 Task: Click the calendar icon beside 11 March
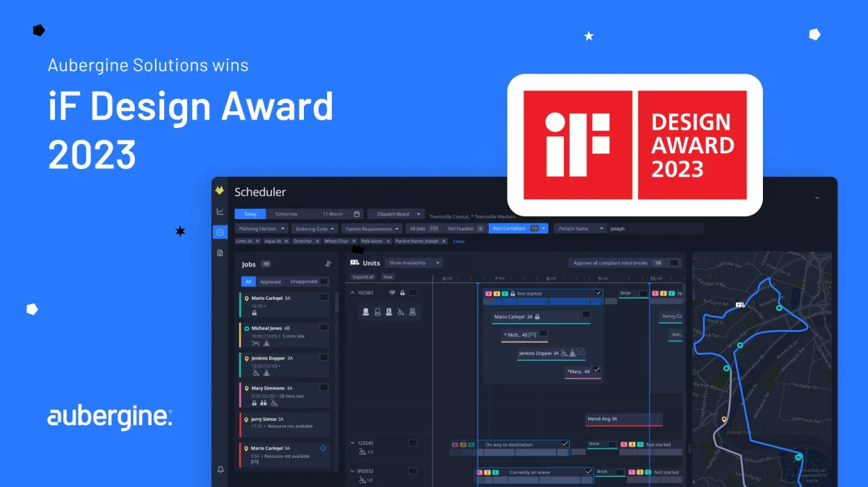coord(357,214)
